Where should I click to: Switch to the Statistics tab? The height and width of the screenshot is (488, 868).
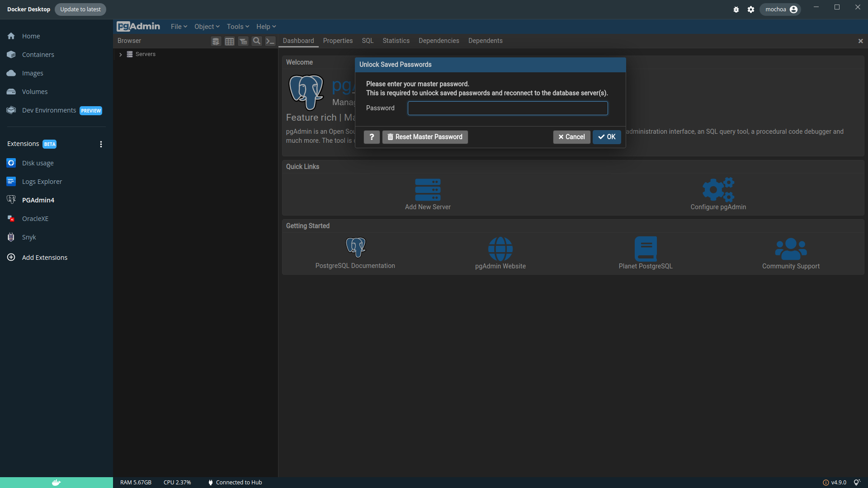click(396, 41)
